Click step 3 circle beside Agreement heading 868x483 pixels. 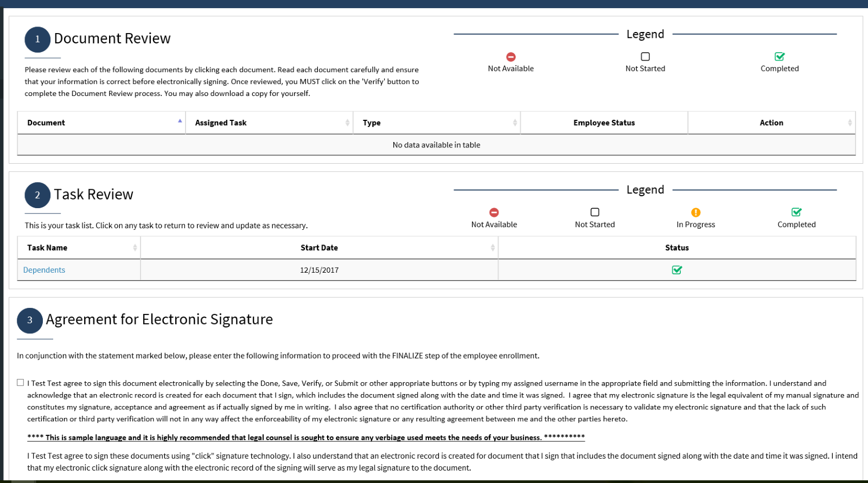[x=30, y=320]
